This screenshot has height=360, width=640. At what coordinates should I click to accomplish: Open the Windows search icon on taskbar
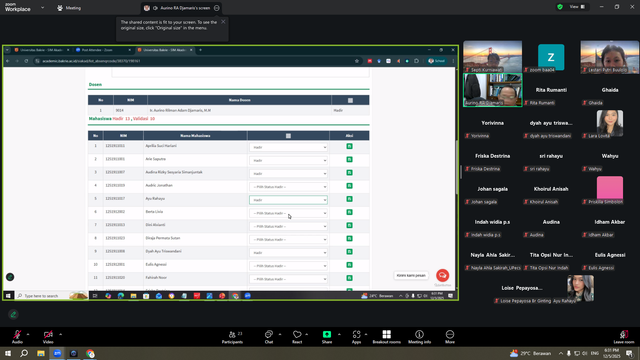pos(24,353)
